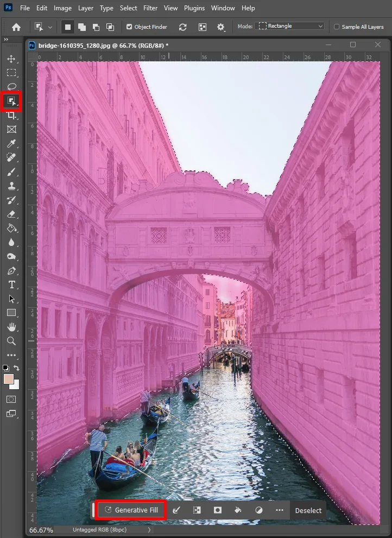
Task: Open the Plugins menu
Action: (194, 8)
